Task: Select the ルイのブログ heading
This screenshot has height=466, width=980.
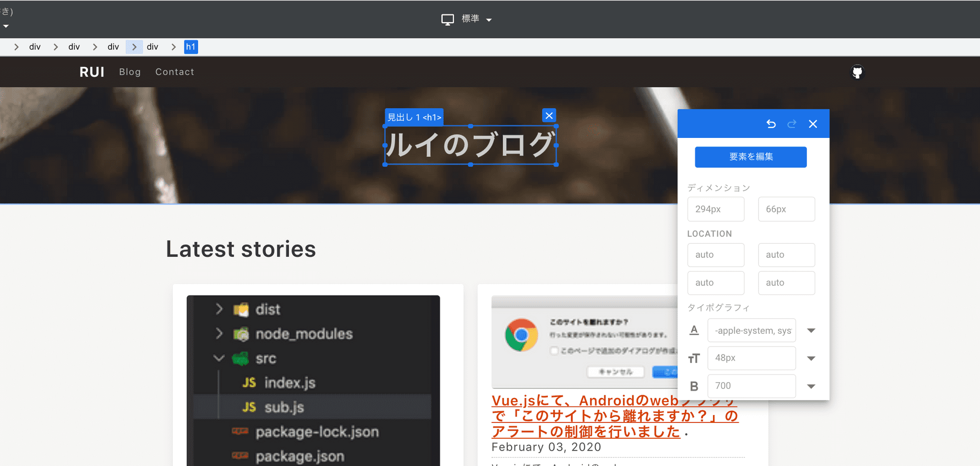Action: [x=470, y=145]
